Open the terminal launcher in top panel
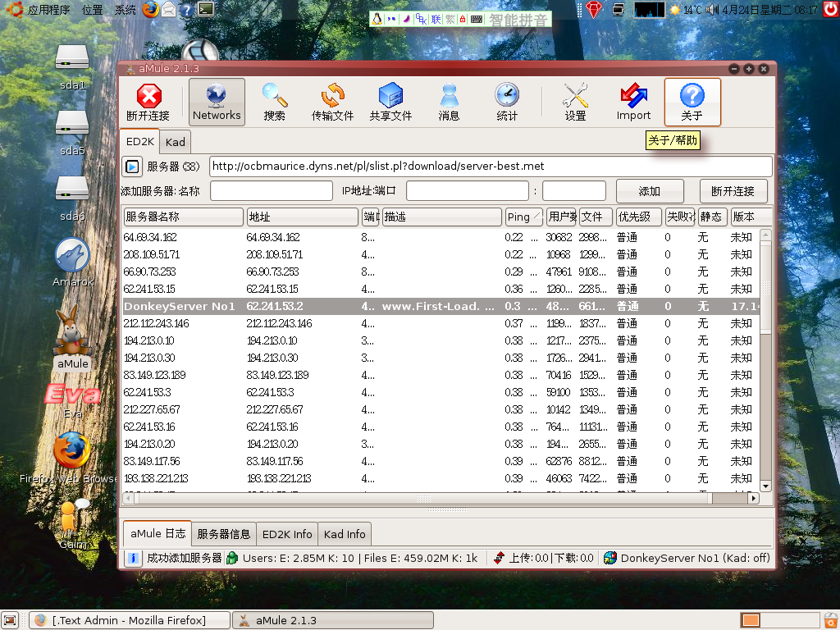 pos(206,9)
